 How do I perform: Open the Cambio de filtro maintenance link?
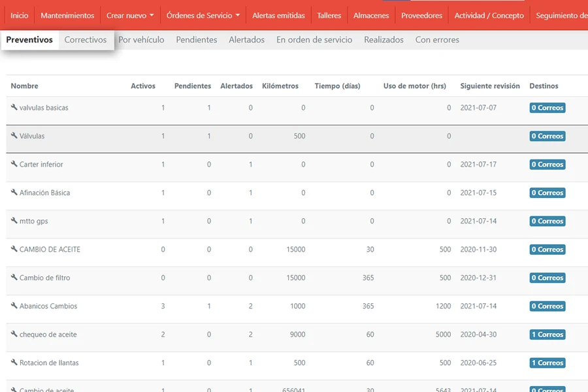point(44,278)
